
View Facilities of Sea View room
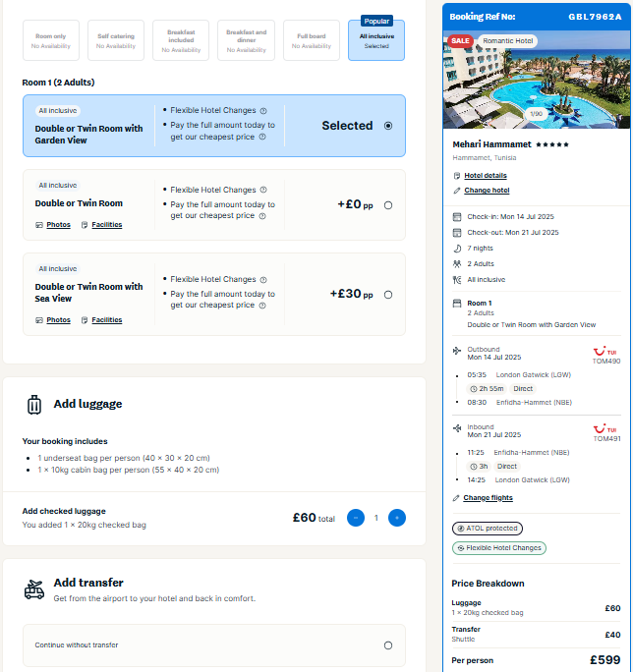click(x=107, y=319)
